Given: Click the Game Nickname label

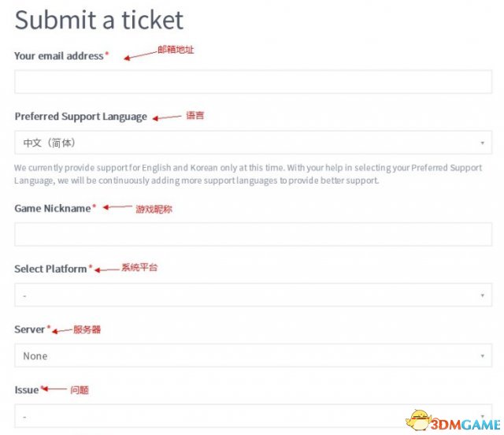Looking at the screenshot, I should (x=53, y=209).
